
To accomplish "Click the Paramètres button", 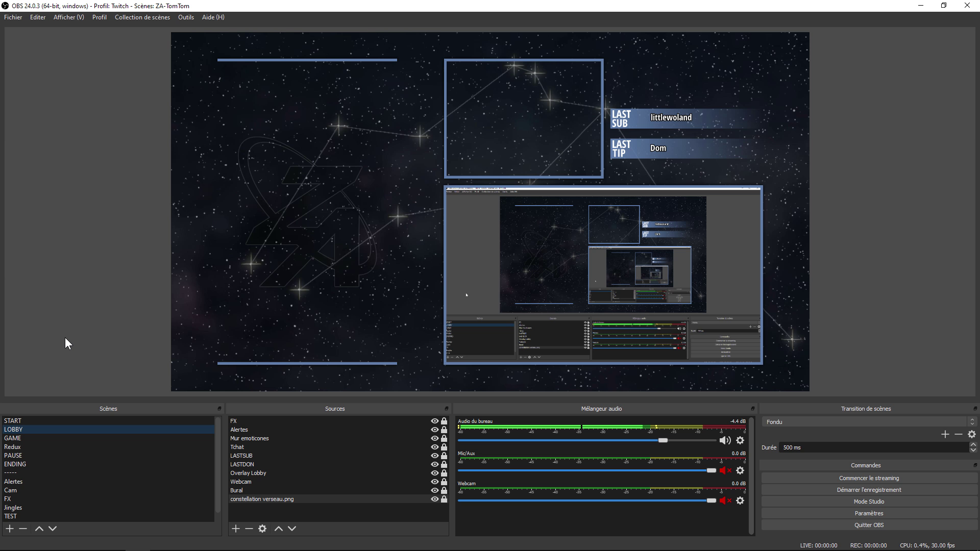I will pos(869,513).
